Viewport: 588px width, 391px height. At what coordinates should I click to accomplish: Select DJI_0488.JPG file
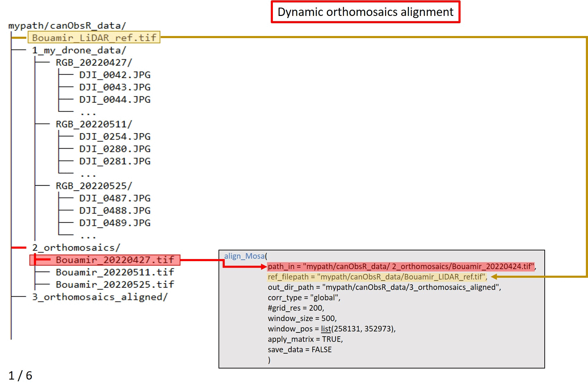click(x=115, y=211)
